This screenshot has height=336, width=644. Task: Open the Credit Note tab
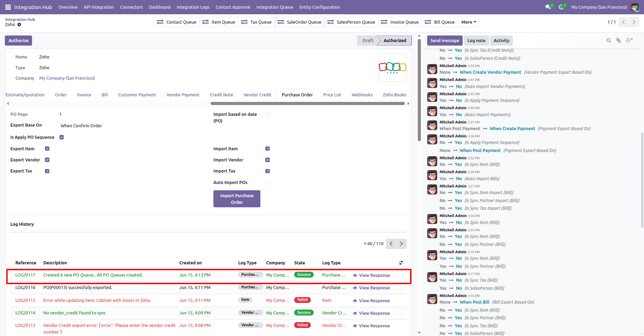221,95
